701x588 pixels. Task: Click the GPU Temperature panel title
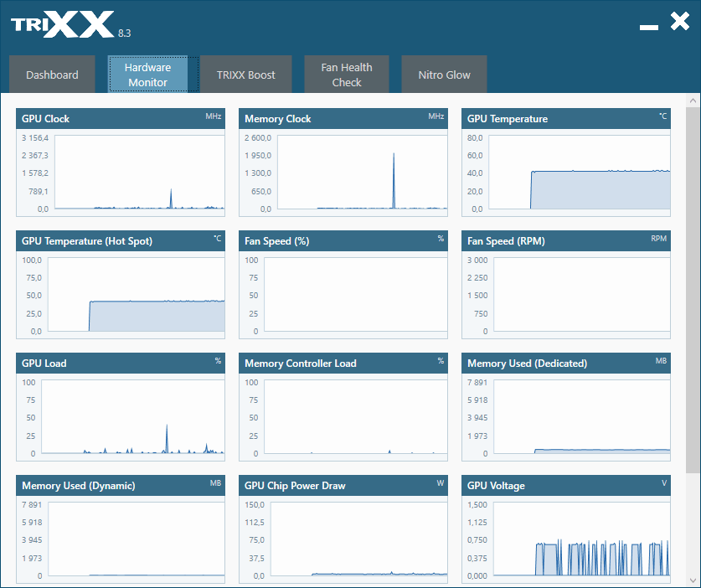pyautogui.click(x=508, y=119)
